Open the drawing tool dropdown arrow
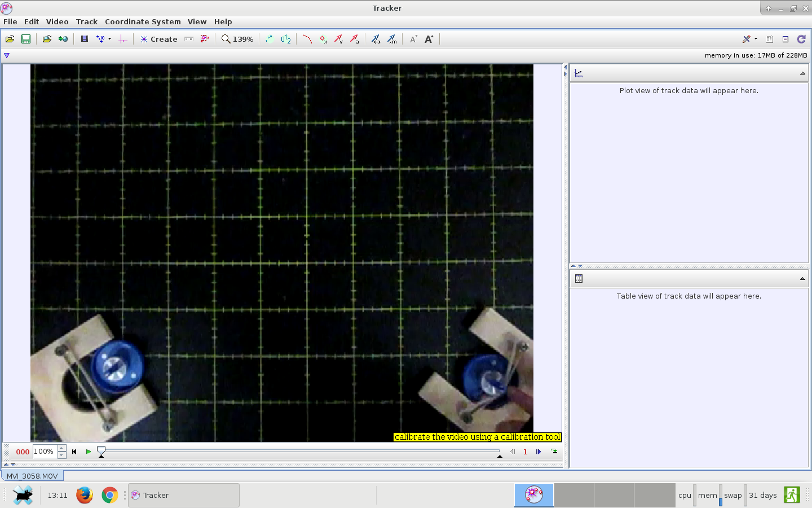The image size is (812, 508). 756,39
